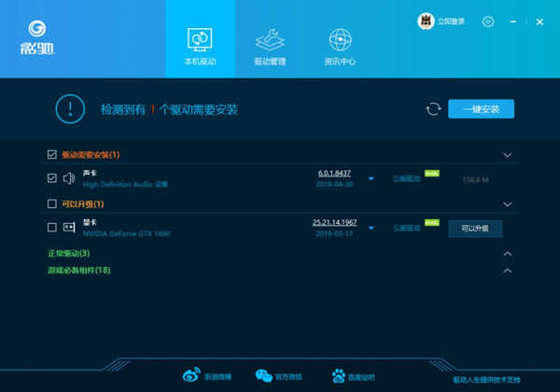The height and width of the screenshot is (392, 560).
Task: Toggle the sound card driver checkbox
Action: pyautogui.click(x=51, y=177)
